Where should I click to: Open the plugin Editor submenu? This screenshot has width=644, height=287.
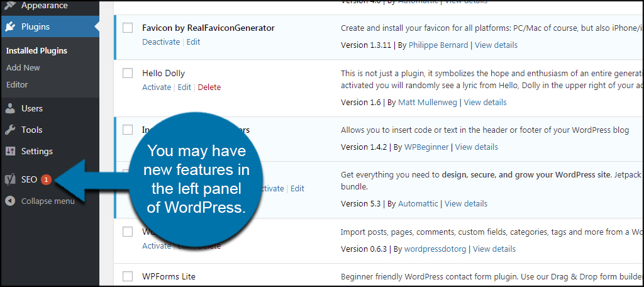click(17, 85)
